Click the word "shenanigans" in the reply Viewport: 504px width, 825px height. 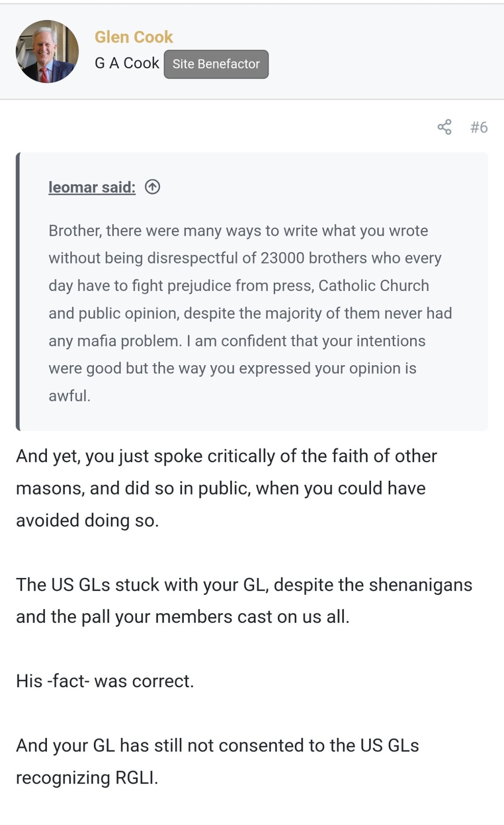420,585
